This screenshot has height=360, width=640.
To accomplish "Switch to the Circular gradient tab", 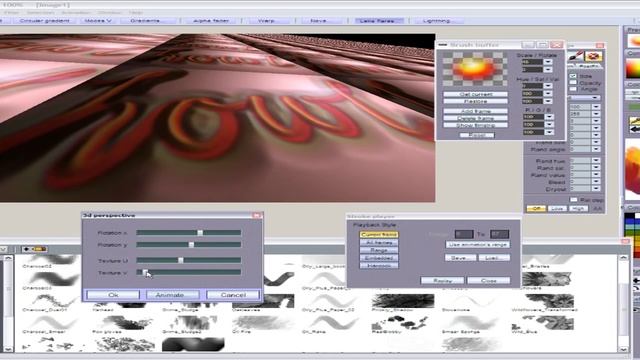I will coord(44,20).
